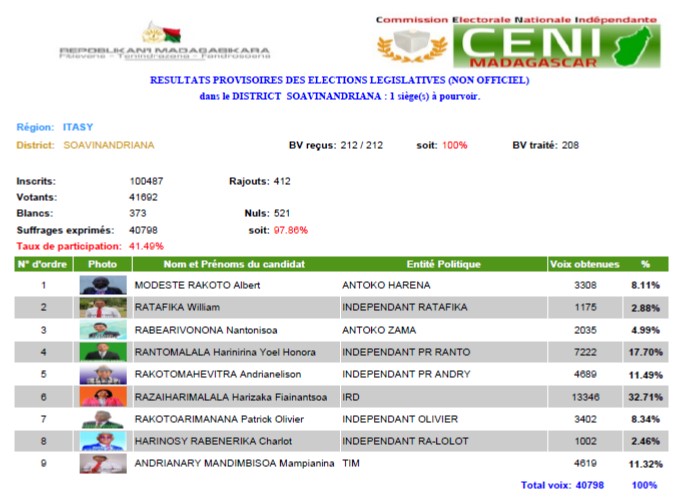Click the ballot box emblem beside CENI
This screenshot has height=501, width=685.
pos(412,45)
